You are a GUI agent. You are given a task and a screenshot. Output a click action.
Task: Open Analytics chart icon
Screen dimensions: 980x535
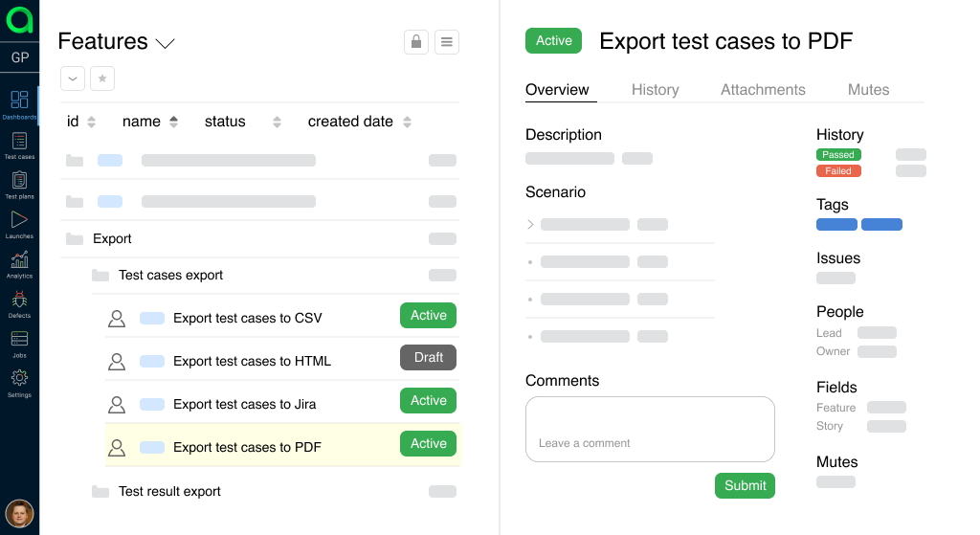pos(19,263)
